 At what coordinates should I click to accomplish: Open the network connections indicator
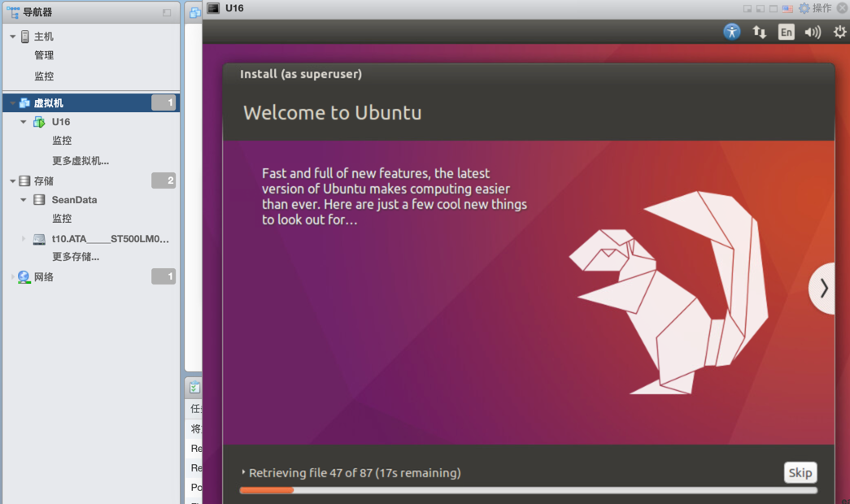pos(759,32)
